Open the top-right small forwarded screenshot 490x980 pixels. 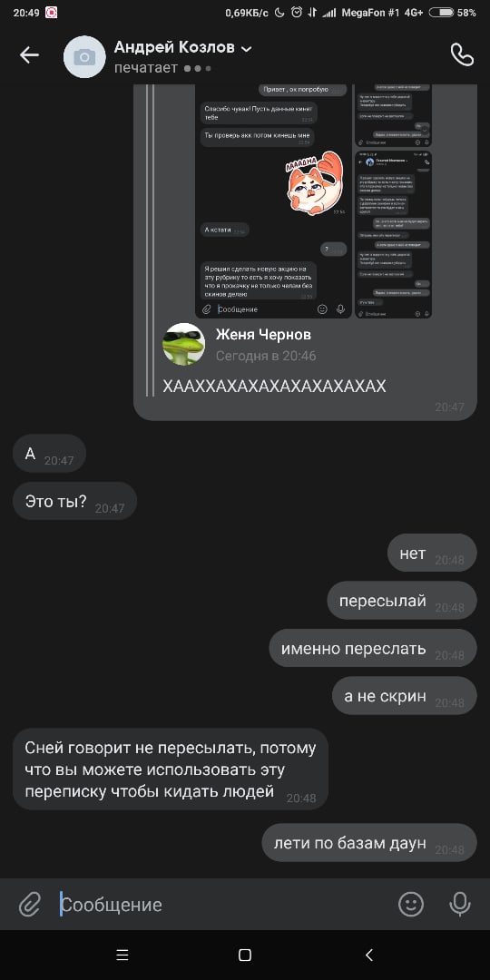[x=393, y=116]
